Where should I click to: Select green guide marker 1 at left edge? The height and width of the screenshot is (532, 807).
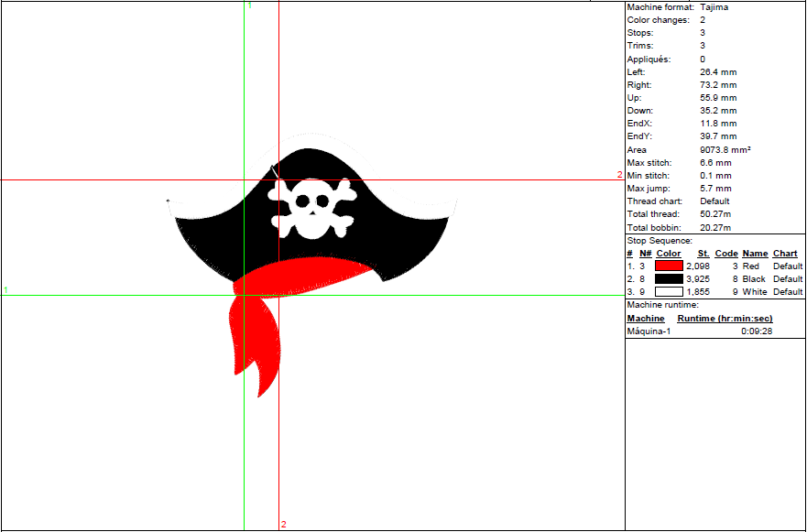[x=5, y=290]
